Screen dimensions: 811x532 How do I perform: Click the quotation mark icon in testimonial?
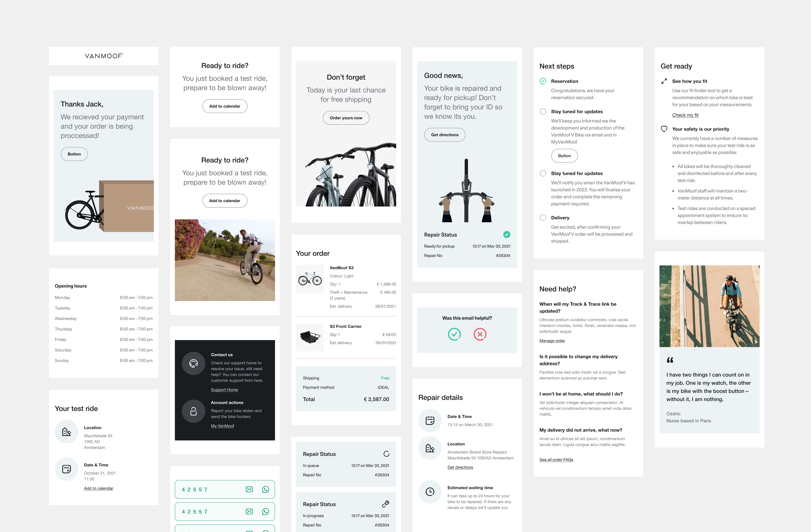[x=670, y=360]
